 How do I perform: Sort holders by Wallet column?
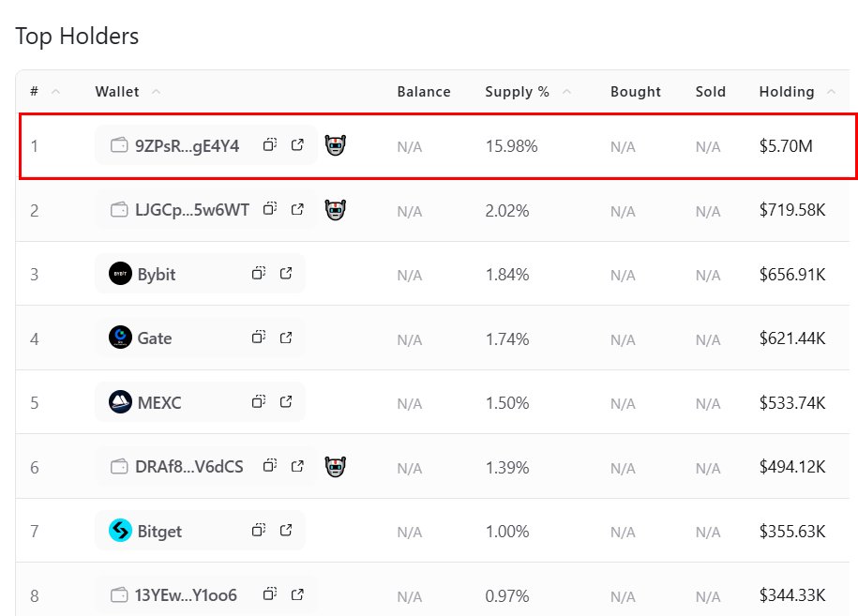tap(156, 92)
